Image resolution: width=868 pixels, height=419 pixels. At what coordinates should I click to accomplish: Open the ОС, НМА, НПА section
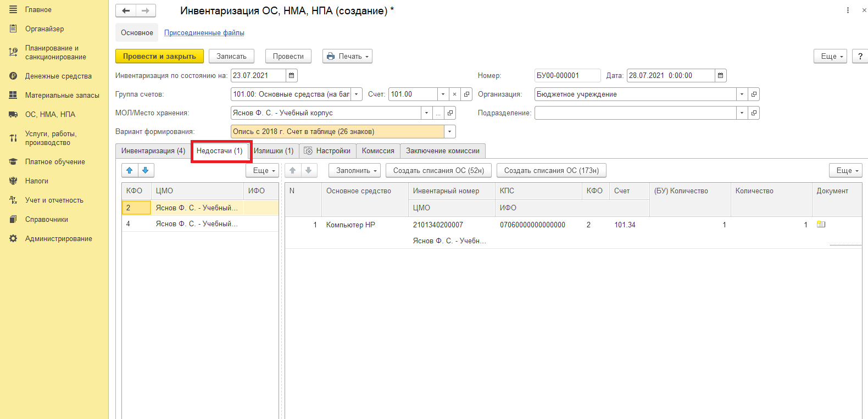point(50,114)
